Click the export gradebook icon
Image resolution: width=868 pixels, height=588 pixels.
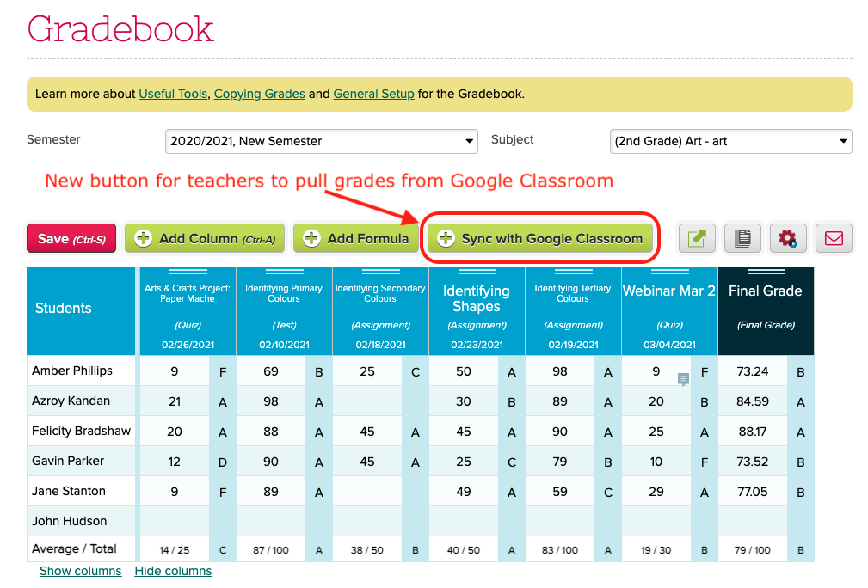coord(697,238)
